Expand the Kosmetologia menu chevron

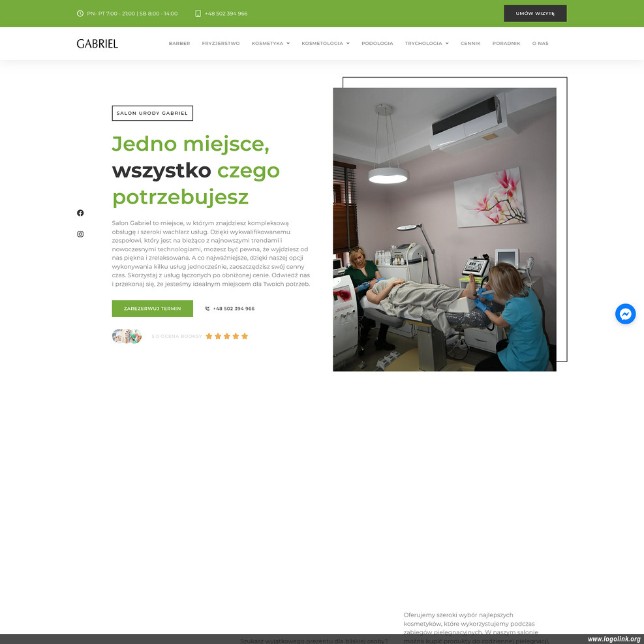pos(348,44)
